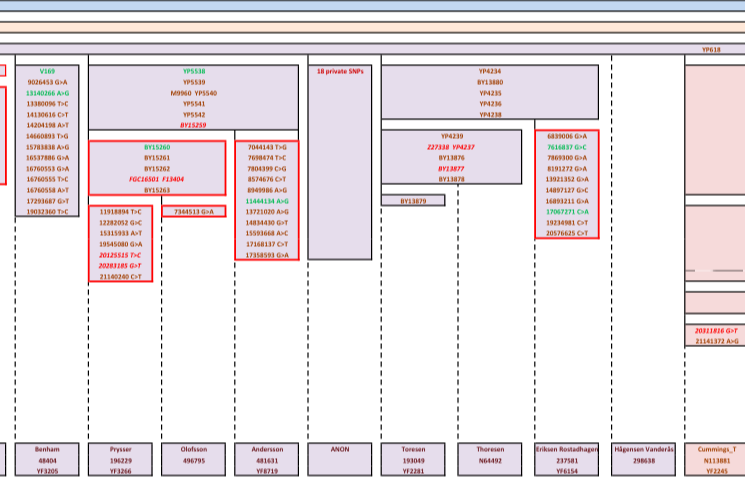The height and width of the screenshot is (491, 745).
Task: Select the YP4234 SNP label
Action: pos(490,72)
